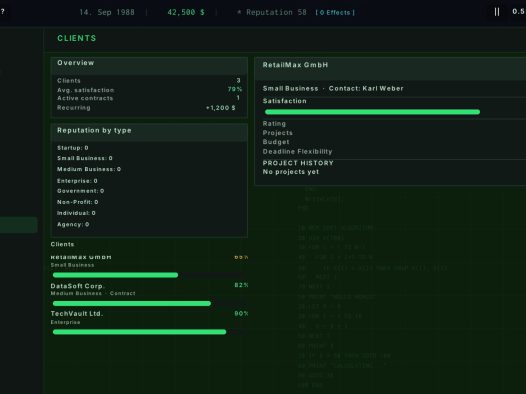Viewport: 526px width, 394px height.
Task: Click the PROJECT HISTORY heading
Action: coord(298,163)
